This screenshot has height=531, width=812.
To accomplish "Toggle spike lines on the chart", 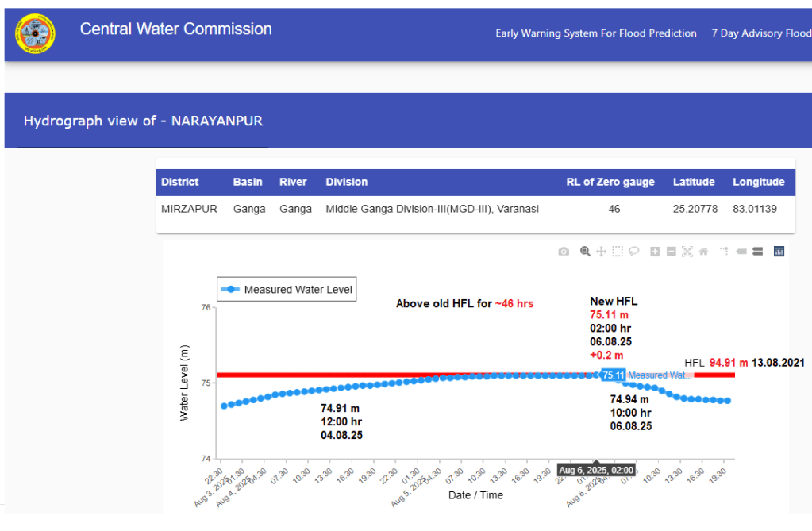I will [x=724, y=252].
